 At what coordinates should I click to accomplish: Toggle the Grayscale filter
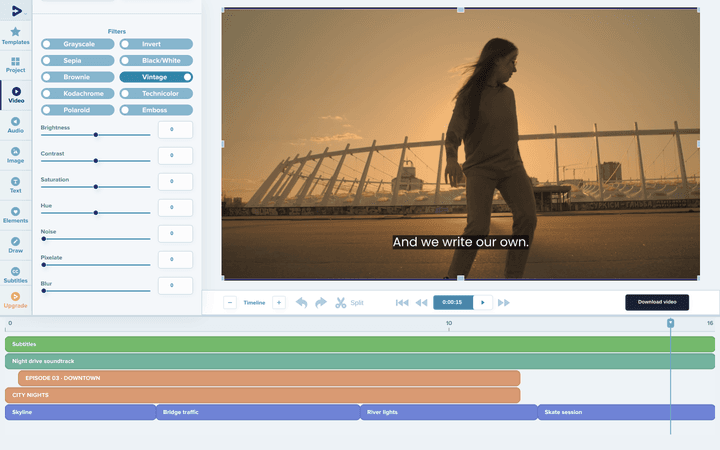(78, 44)
